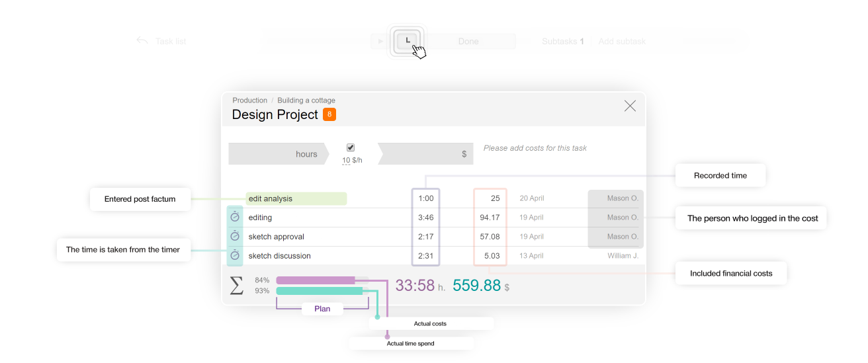The image size is (868, 363).
Task: Click the 84% label
Action: [262, 280]
